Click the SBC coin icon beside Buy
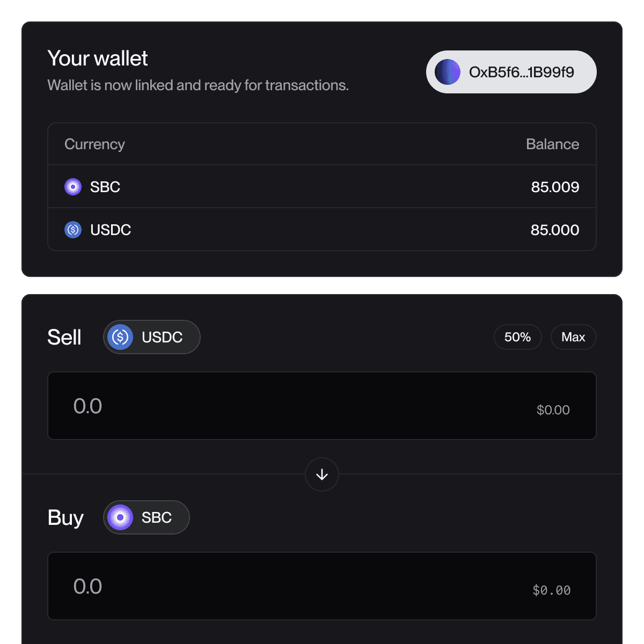 pyautogui.click(x=120, y=517)
